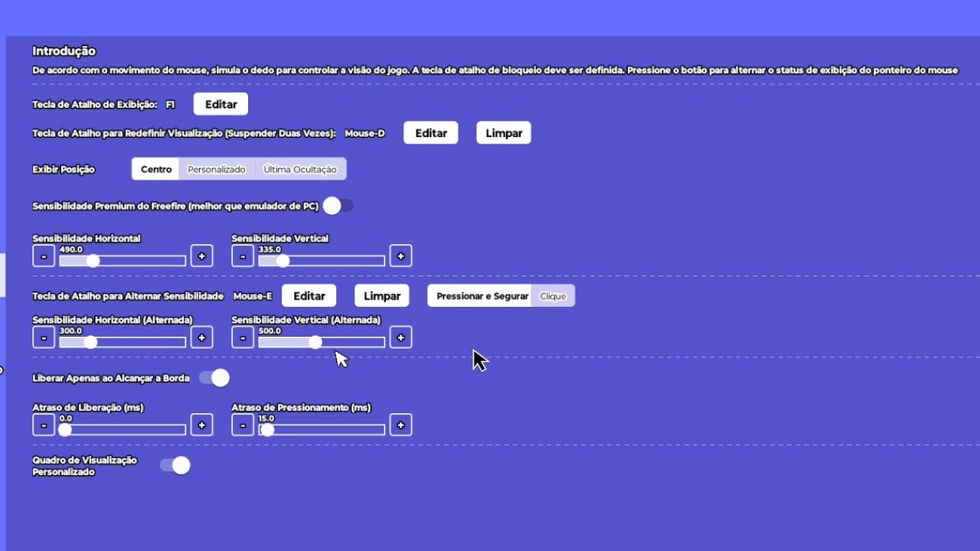This screenshot has height=551, width=980.
Task: Click Sensibilidade Vertical (Alternada) slider handle
Action: pyautogui.click(x=315, y=342)
